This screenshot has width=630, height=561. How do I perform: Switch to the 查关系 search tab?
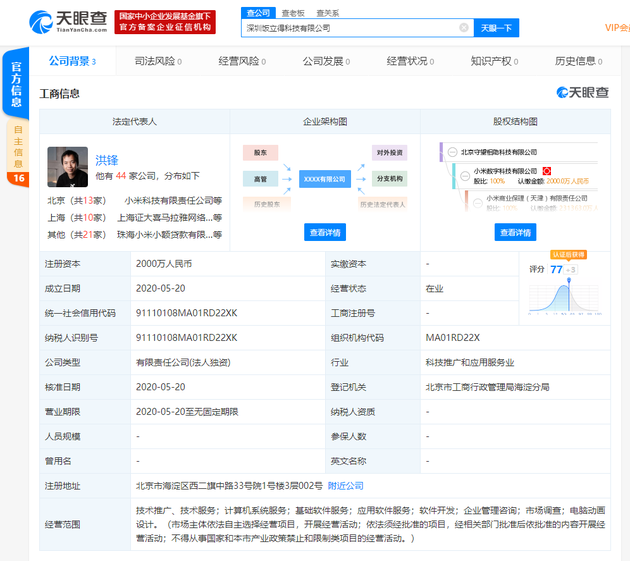click(327, 13)
